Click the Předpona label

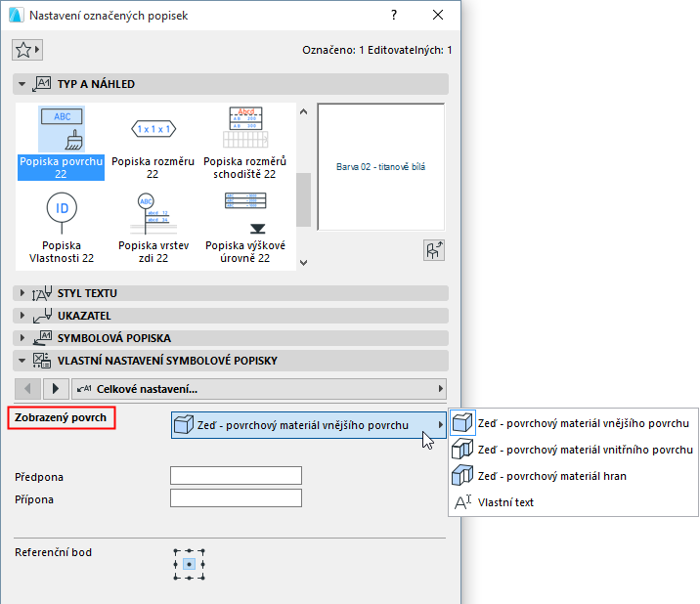pos(39,477)
